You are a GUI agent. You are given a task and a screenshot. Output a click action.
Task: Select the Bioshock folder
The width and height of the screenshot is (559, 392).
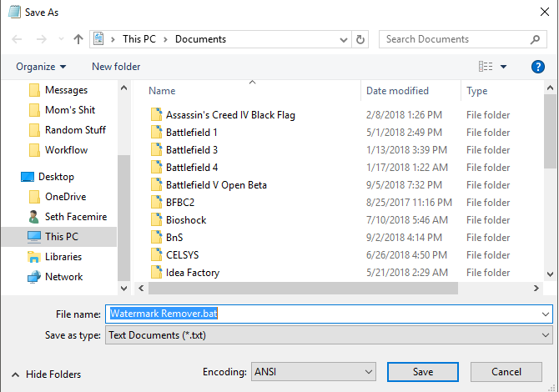[186, 220]
